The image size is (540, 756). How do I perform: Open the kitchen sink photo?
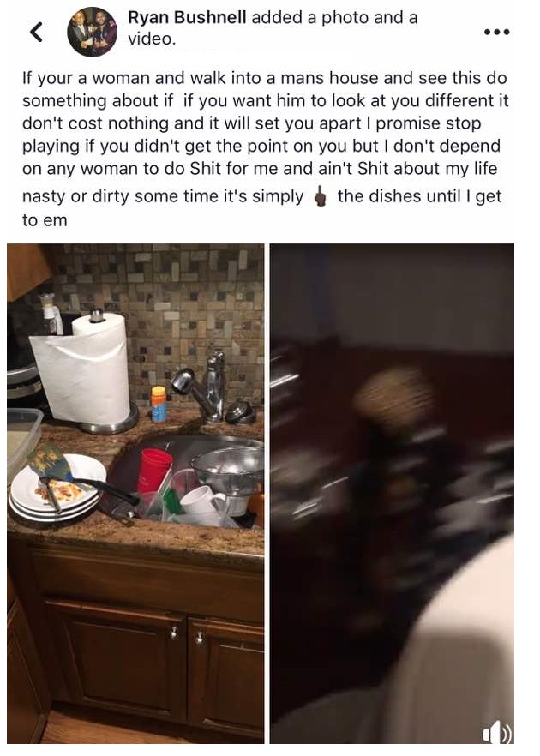[135, 493]
